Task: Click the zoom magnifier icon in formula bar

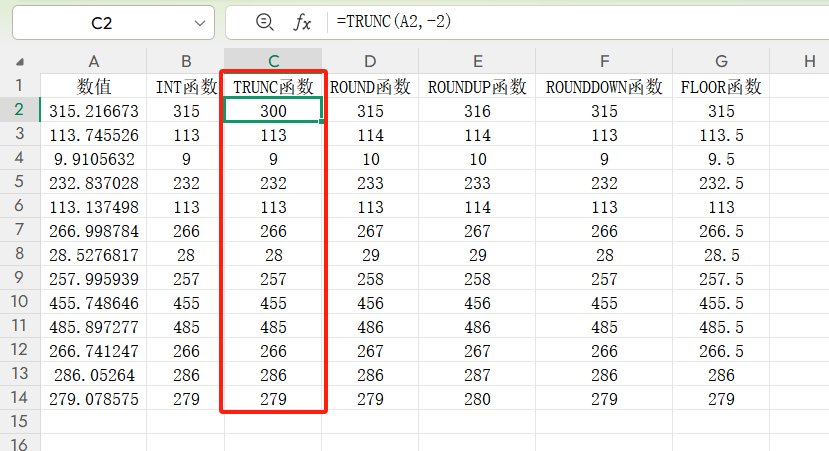Action: coord(264,22)
